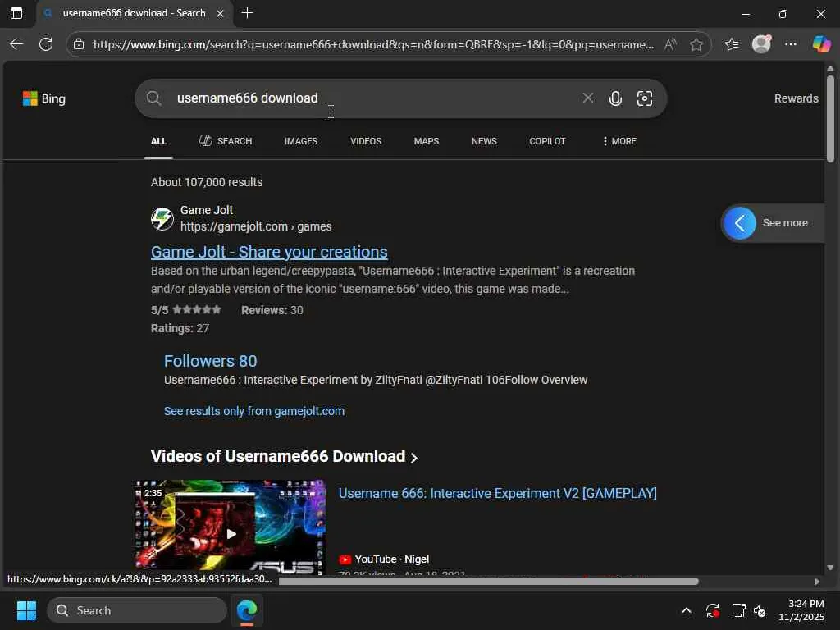Open the tab actions menu icon
The image size is (840, 630).
point(16,13)
